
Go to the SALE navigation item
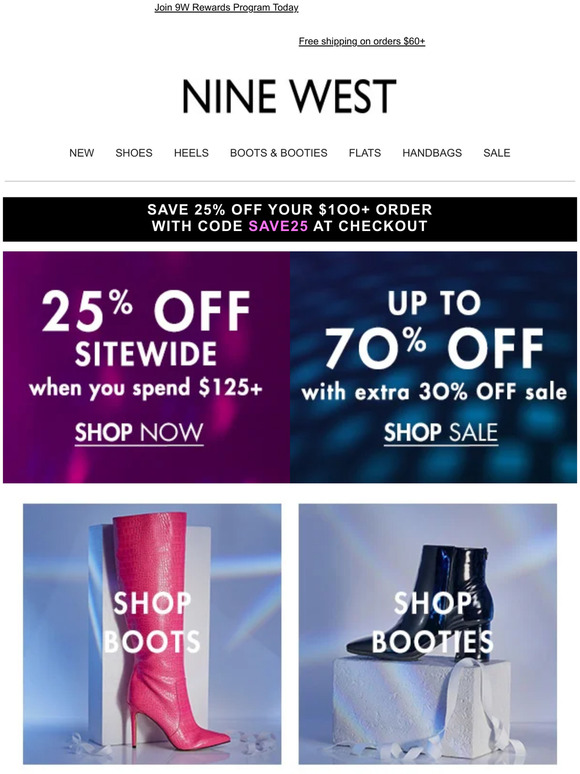[497, 153]
